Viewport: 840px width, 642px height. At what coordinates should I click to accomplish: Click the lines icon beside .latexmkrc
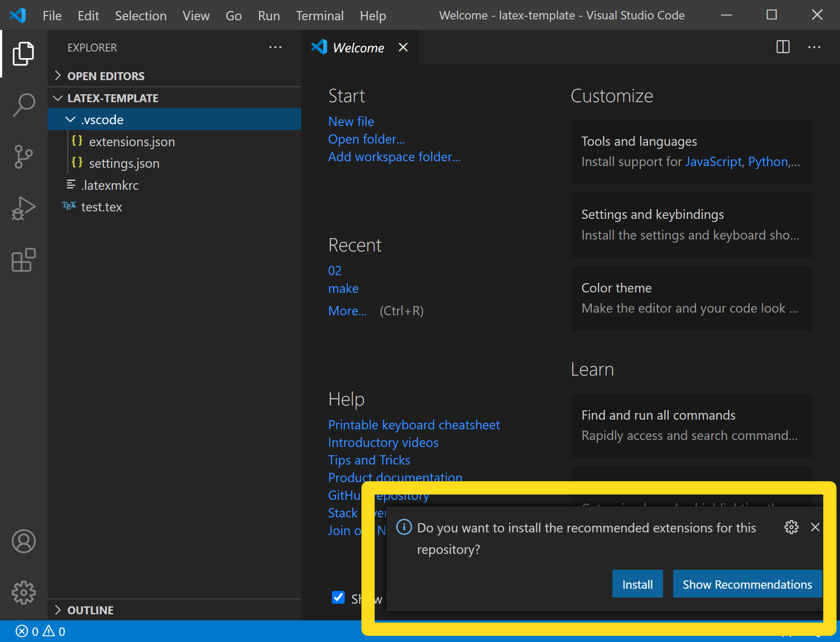(x=71, y=184)
